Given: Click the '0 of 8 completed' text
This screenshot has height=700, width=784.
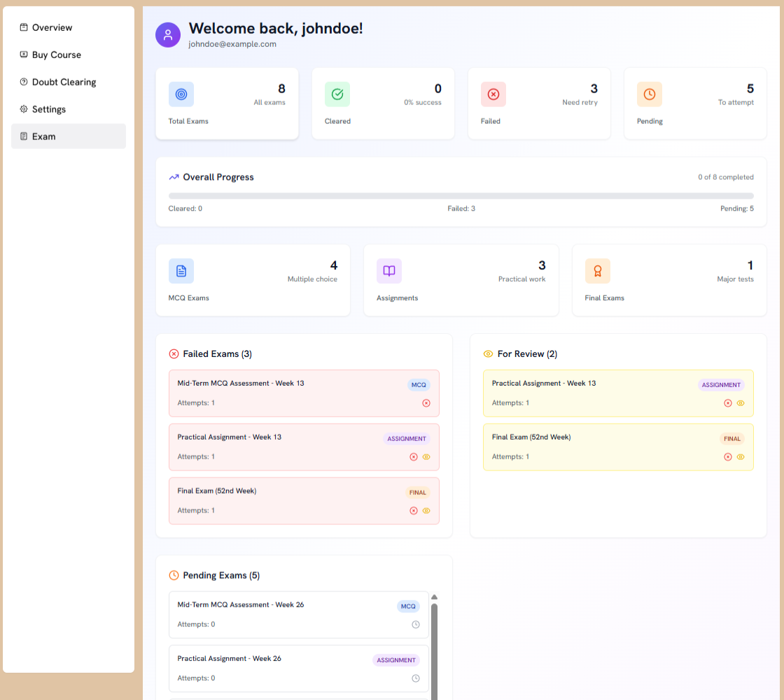Looking at the screenshot, I should (x=725, y=177).
